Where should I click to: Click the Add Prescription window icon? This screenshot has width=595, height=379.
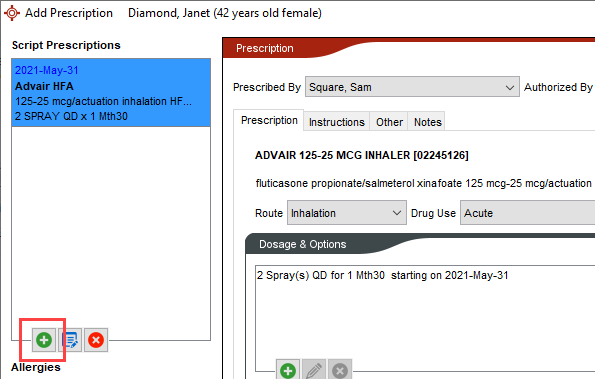(12, 13)
